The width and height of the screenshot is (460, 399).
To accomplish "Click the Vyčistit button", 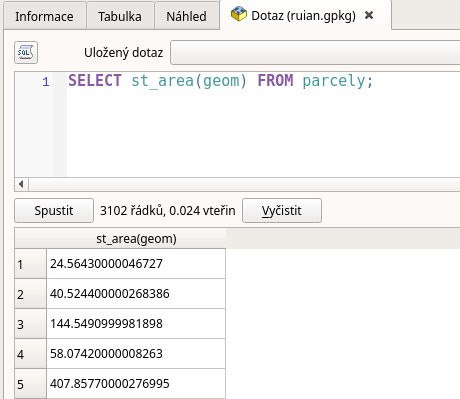I will click(282, 210).
